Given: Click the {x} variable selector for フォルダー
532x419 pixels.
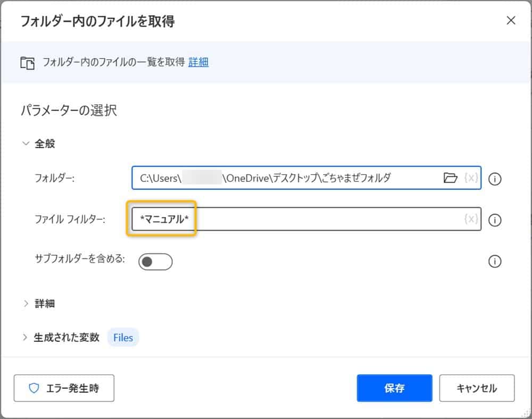Looking at the screenshot, I should [471, 179].
